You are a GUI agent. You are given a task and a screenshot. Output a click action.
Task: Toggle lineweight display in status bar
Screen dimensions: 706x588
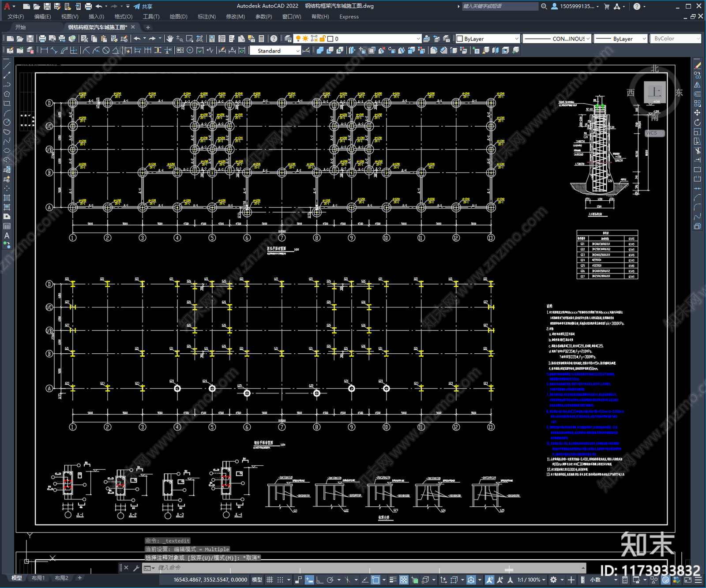(393, 580)
